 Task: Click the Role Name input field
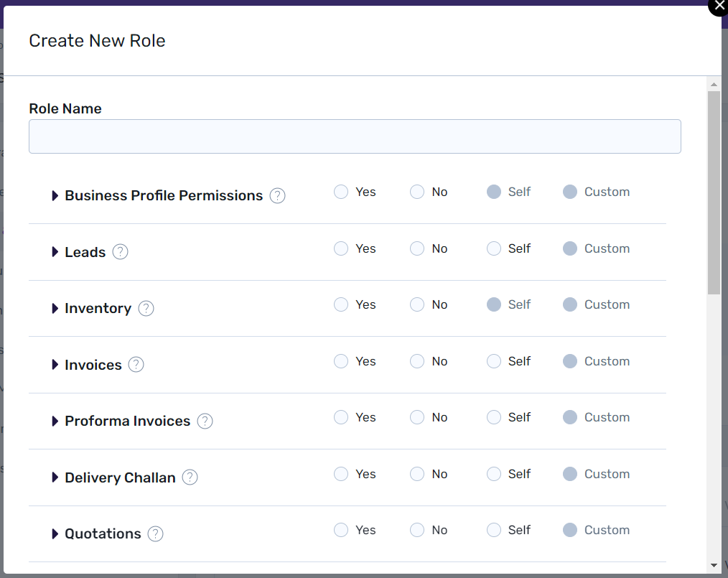pos(355,136)
